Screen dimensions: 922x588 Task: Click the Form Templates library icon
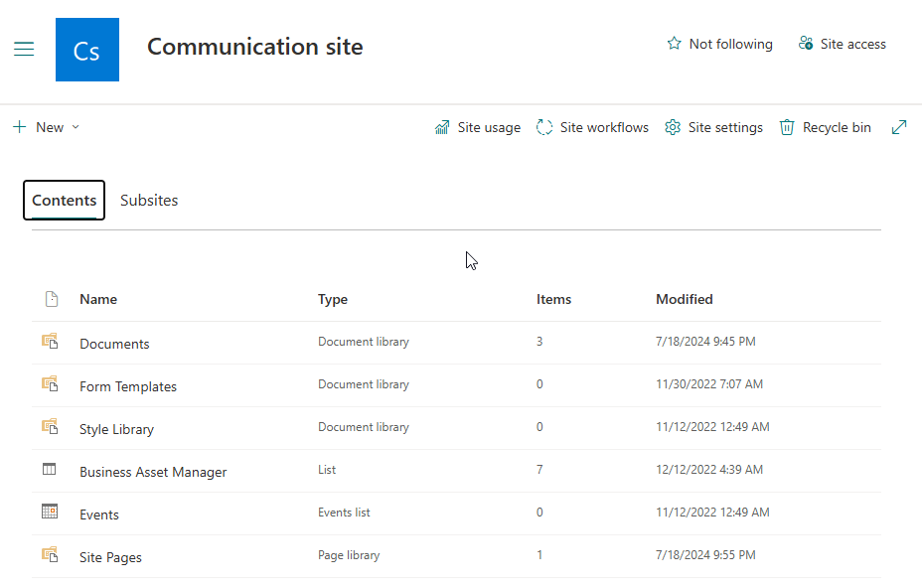coord(50,384)
